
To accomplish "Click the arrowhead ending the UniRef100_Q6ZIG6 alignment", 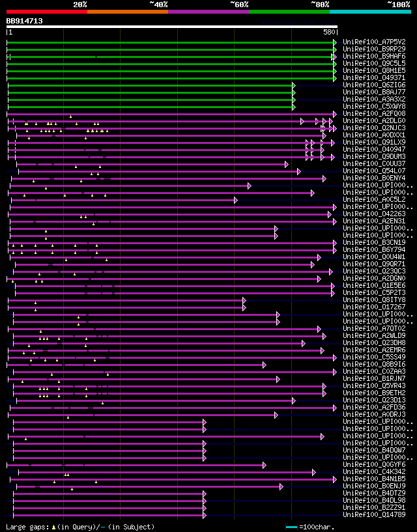I will click(294, 85).
